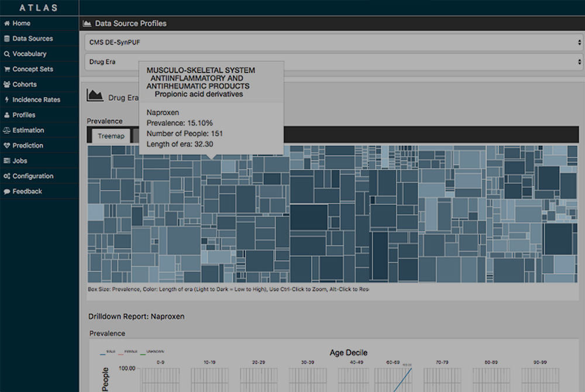Open the Feedback link
Image resolution: width=585 pixels, height=392 pixels.
27,191
